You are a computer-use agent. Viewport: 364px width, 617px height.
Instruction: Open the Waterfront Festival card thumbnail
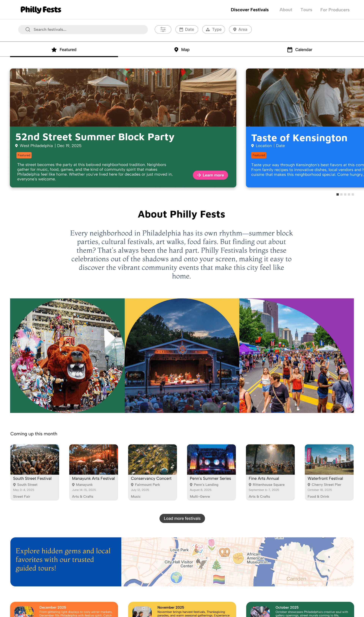click(329, 460)
